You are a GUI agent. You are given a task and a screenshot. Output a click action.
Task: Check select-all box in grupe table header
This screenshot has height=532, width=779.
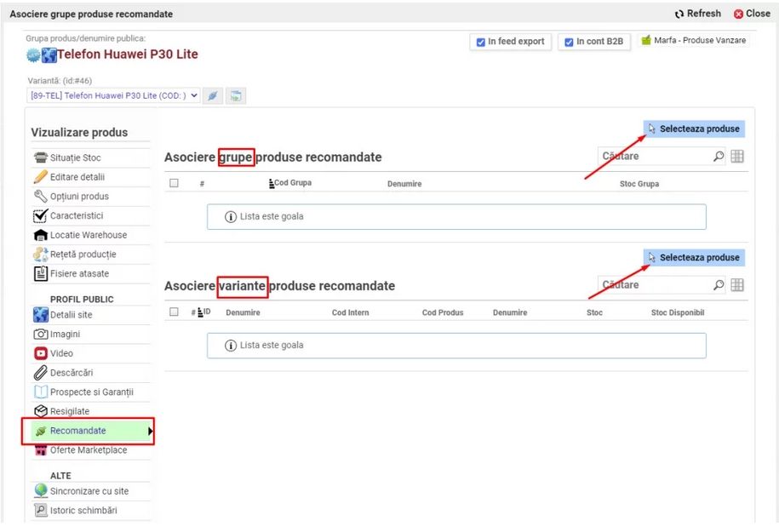(x=174, y=183)
